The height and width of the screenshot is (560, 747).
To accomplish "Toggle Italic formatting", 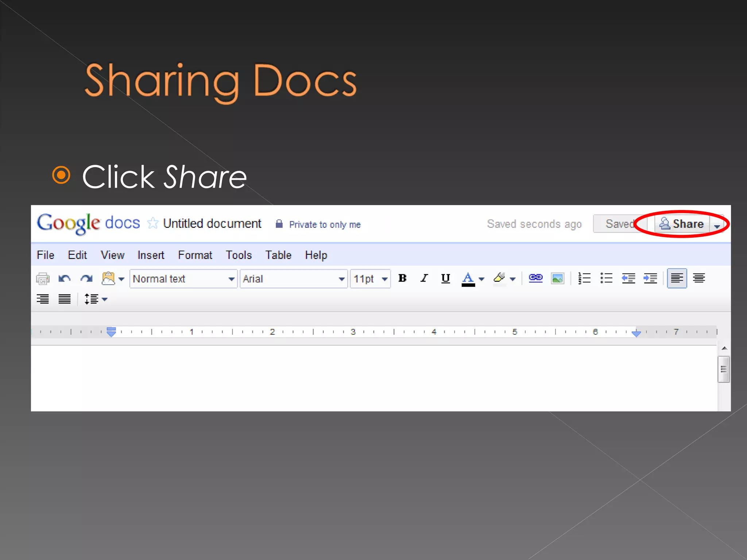I will click(424, 278).
